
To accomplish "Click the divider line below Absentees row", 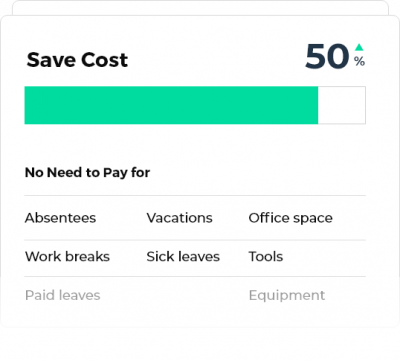I will coord(195,240).
